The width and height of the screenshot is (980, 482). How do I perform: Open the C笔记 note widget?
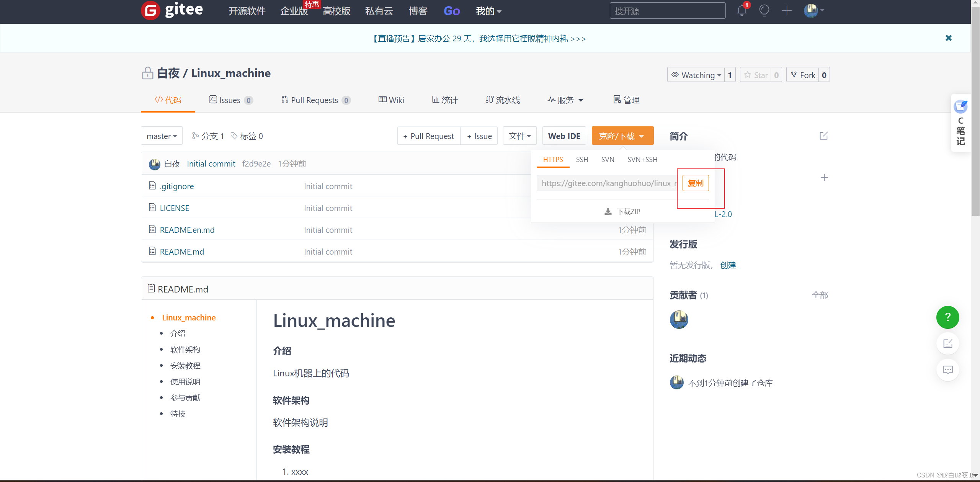click(961, 123)
